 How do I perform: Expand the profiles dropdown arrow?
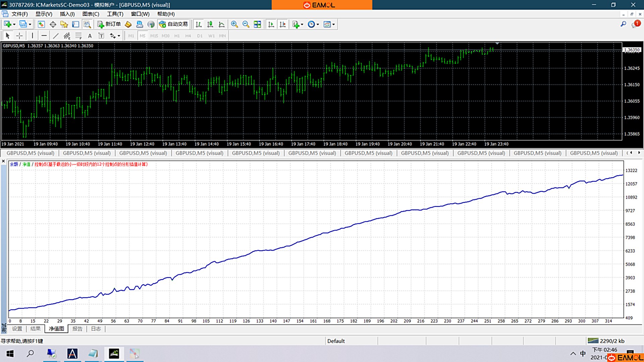30,24
